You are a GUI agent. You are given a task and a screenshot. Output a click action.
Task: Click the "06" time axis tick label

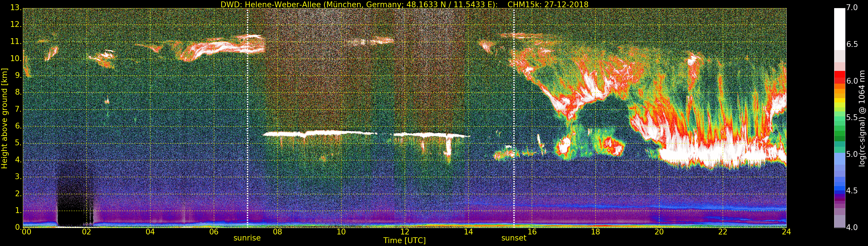click(x=214, y=232)
